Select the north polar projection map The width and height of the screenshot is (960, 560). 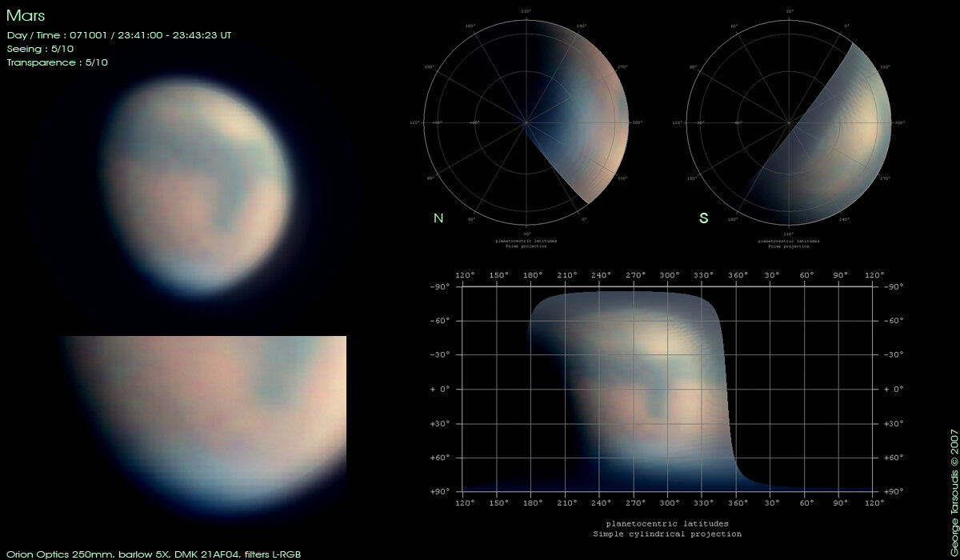tap(526, 122)
